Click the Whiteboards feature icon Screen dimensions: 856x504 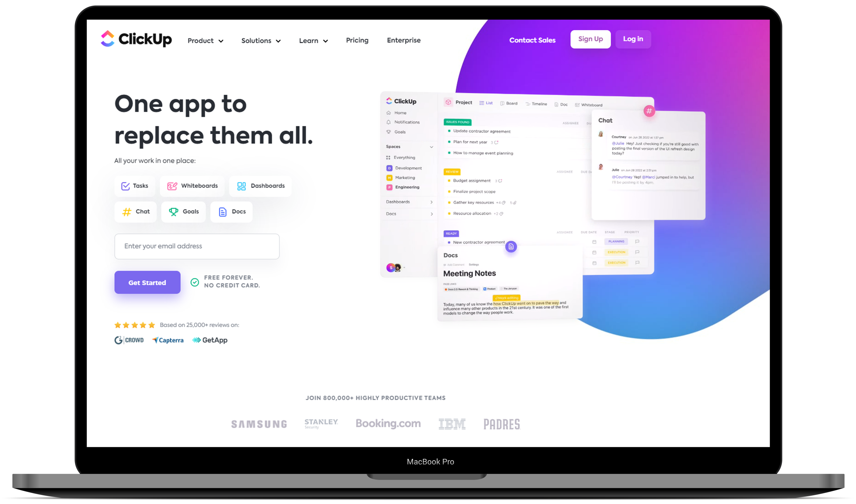[x=172, y=185]
